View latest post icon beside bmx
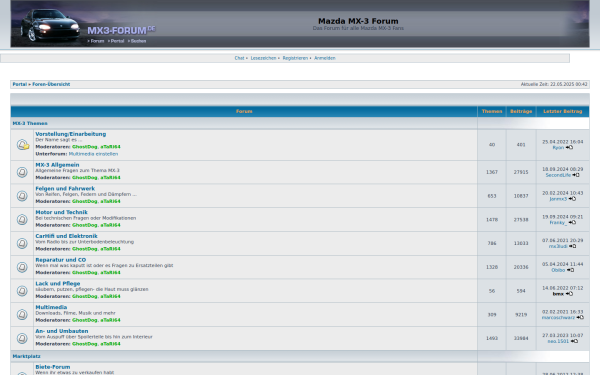This screenshot has height=375, width=600. [x=569, y=294]
